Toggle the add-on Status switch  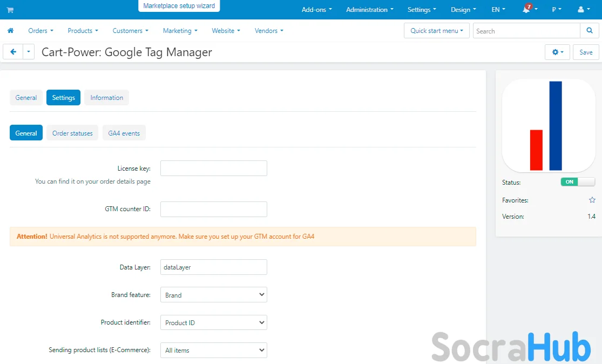pyautogui.click(x=578, y=182)
